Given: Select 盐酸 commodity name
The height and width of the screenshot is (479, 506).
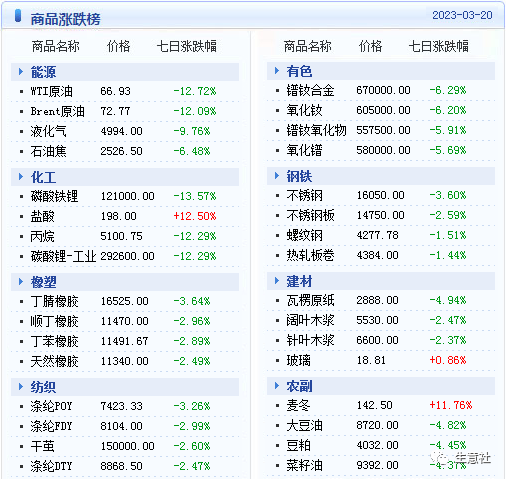Looking at the screenshot, I should [x=42, y=216].
